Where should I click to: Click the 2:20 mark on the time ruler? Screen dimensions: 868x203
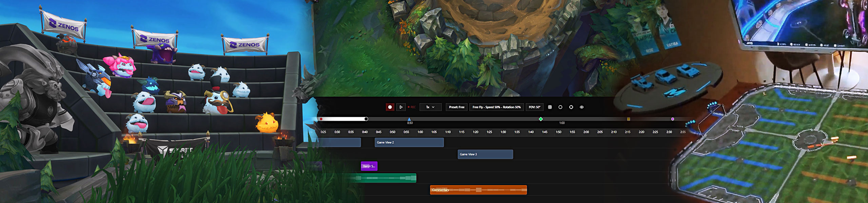tap(642, 132)
